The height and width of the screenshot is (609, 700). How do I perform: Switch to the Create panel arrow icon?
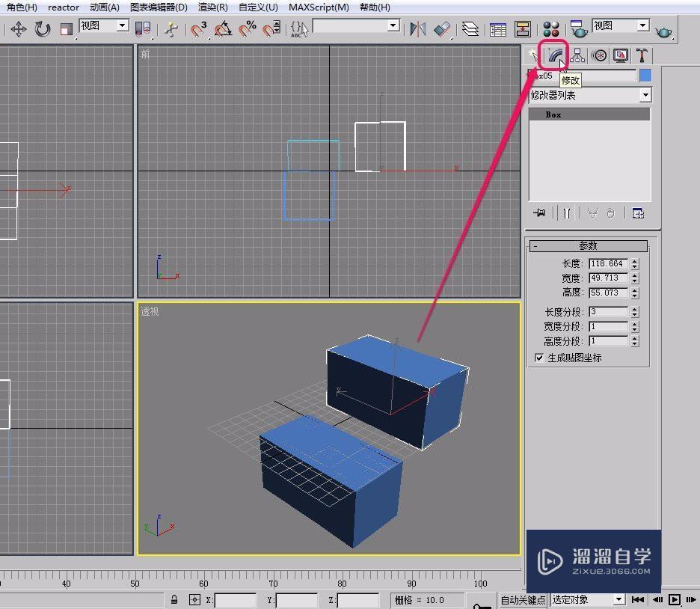[532, 55]
